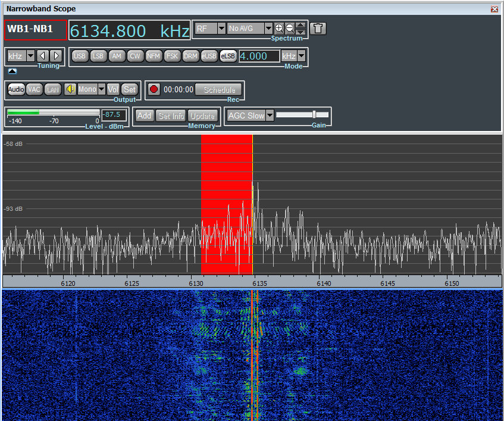
Task: Switch to AM mode
Action: pos(117,56)
